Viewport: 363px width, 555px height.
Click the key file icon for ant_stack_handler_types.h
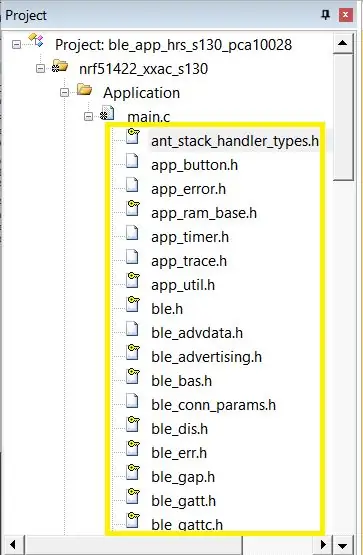pos(133,136)
